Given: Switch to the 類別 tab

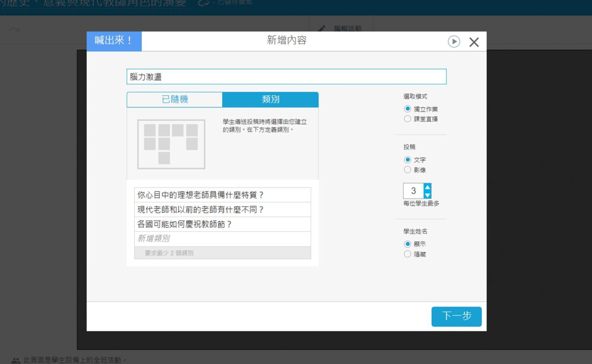Looking at the screenshot, I should pos(270,100).
